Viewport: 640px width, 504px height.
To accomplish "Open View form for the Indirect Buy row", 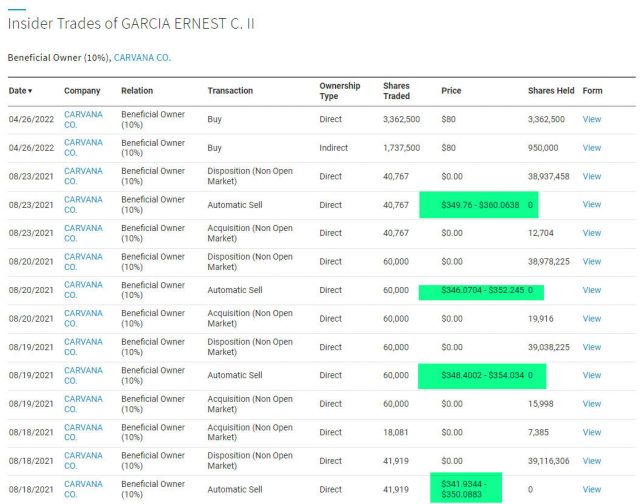I will pyautogui.click(x=592, y=148).
